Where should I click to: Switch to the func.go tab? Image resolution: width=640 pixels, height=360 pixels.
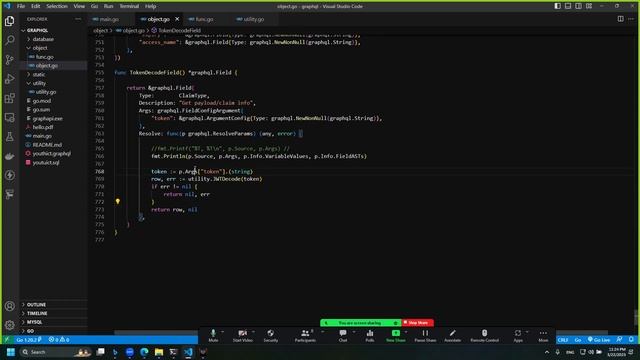[x=204, y=19]
